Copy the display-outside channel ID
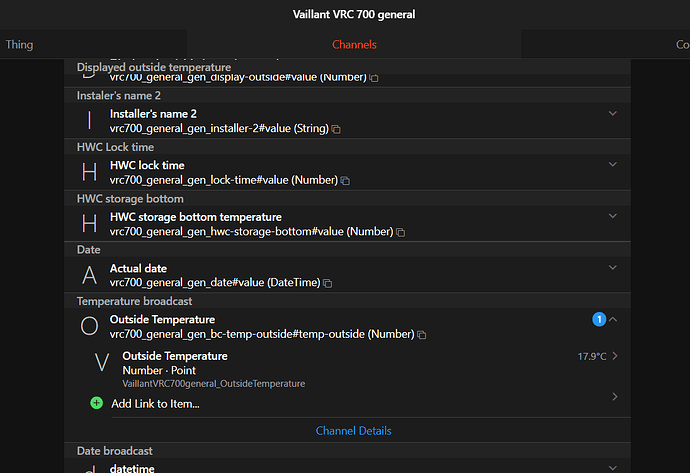This screenshot has height=473, width=690. [374, 78]
